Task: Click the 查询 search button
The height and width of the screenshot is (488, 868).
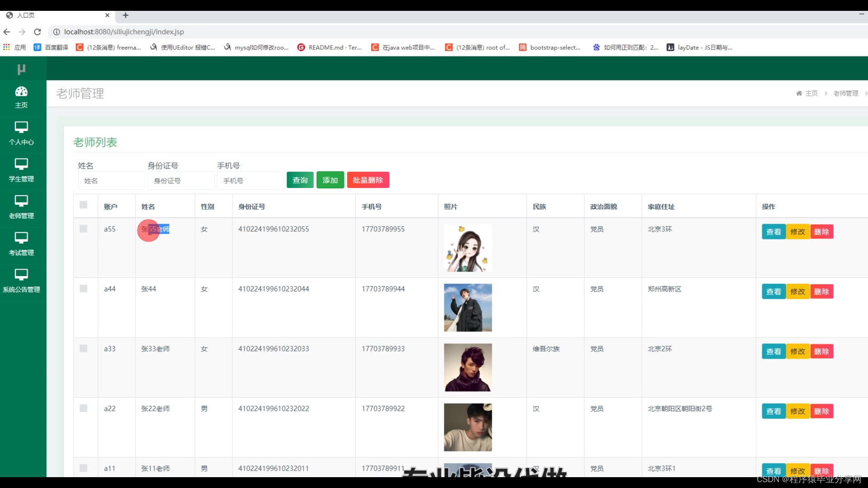Action: (x=300, y=180)
